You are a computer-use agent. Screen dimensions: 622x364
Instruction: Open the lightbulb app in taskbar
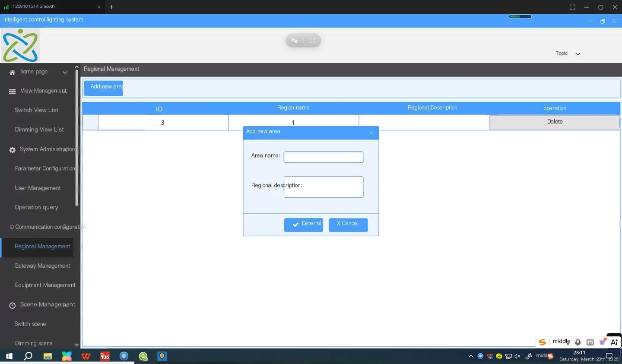click(x=162, y=356)
